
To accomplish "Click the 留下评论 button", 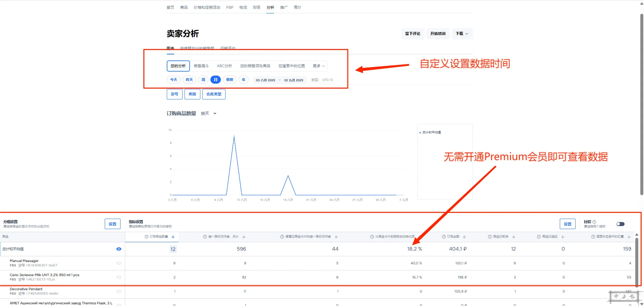I will (x=413, y=34).
